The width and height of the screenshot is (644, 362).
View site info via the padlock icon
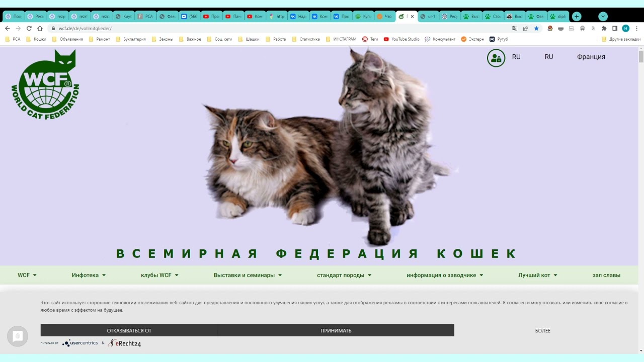pyautogui.click(x=53, y=29)
